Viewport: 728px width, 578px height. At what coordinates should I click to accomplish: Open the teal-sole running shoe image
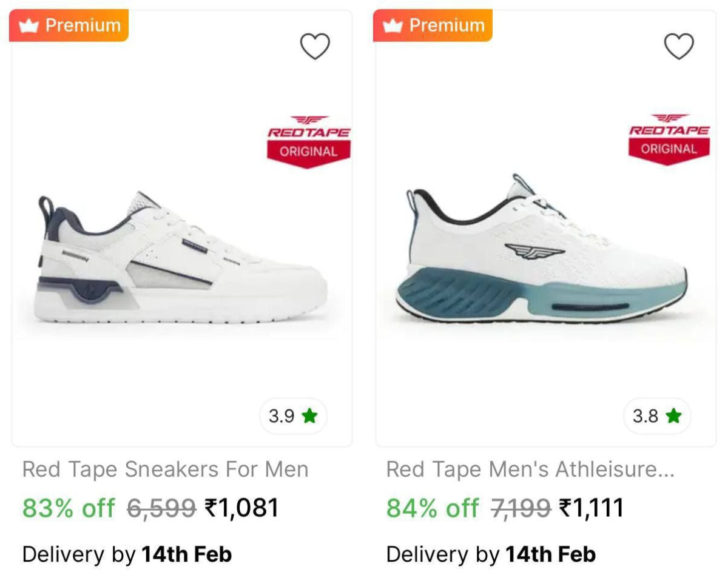(x=542, y=249)
